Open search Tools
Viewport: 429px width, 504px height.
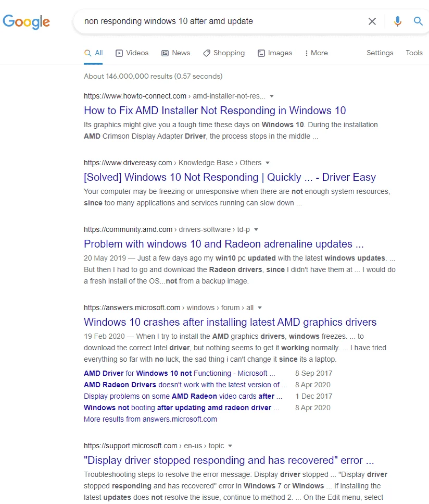[x=414, y=53]
